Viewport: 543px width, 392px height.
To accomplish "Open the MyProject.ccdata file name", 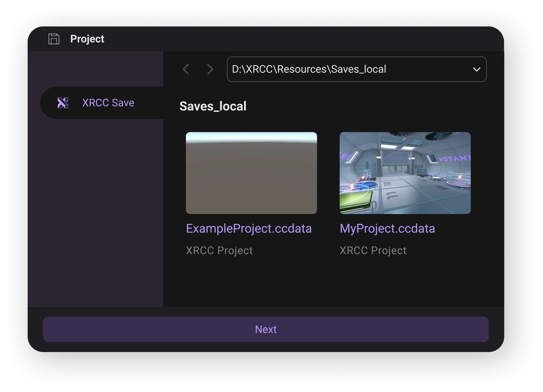I will (387, 229).
